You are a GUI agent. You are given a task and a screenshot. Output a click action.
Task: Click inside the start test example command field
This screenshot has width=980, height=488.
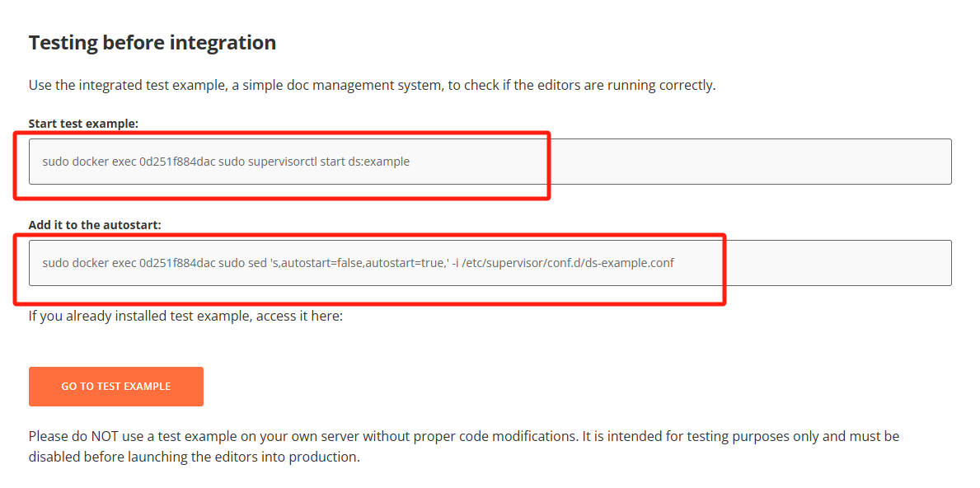click(x=490, y=162)
